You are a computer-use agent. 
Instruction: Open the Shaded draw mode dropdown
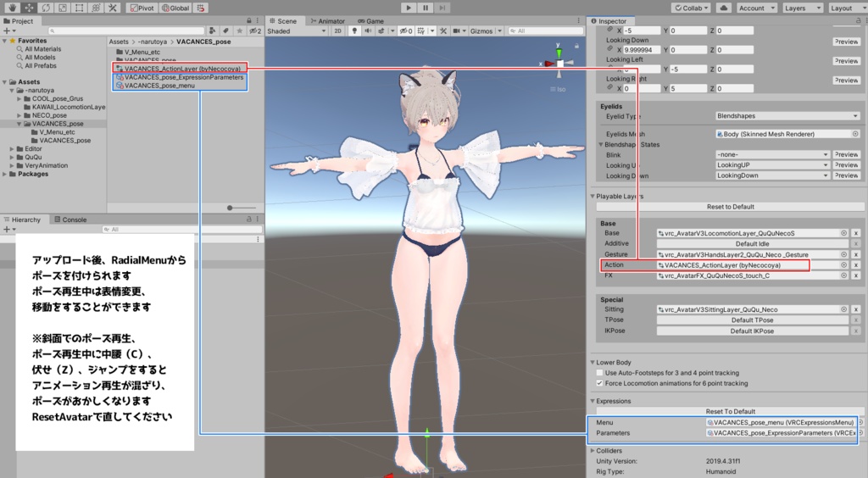(297, 31)
